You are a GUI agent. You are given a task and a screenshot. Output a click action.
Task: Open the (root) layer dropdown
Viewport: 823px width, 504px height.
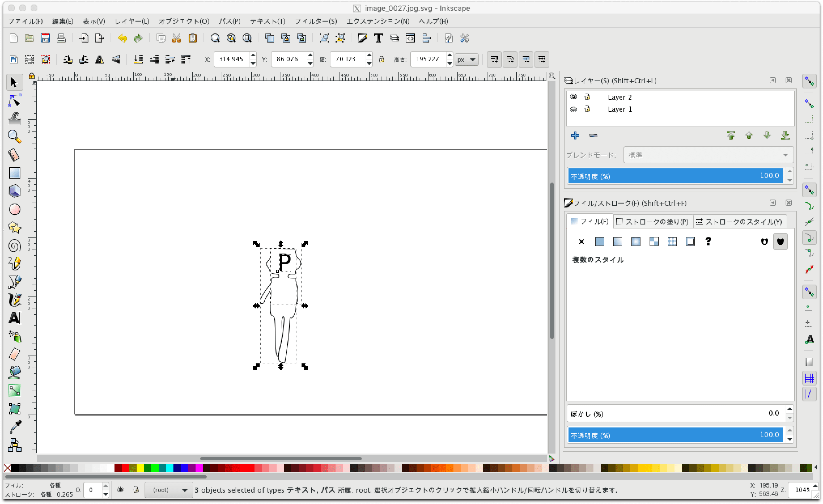coord(169,490)
